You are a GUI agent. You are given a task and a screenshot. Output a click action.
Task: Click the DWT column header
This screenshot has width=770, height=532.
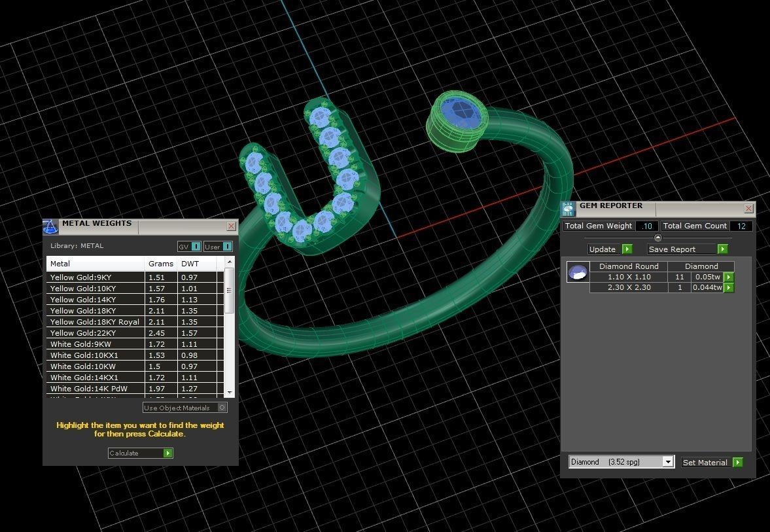point(190,264)
